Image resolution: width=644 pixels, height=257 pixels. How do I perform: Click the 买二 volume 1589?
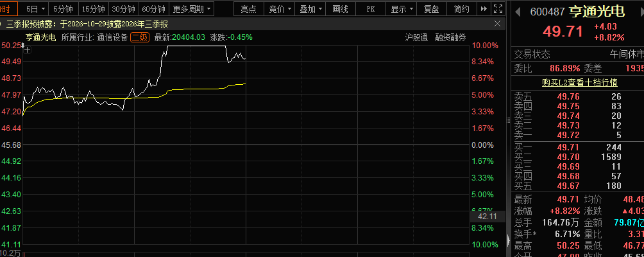pos(611,157)
